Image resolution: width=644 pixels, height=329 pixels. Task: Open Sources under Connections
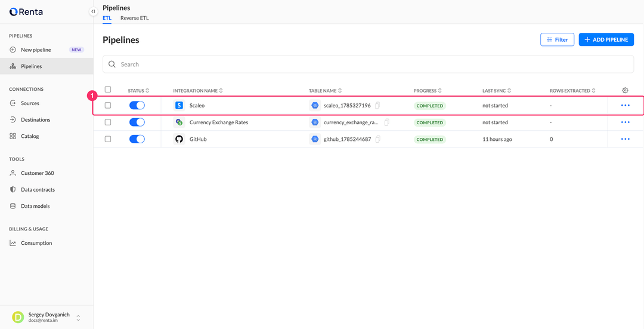pos(47,103)
